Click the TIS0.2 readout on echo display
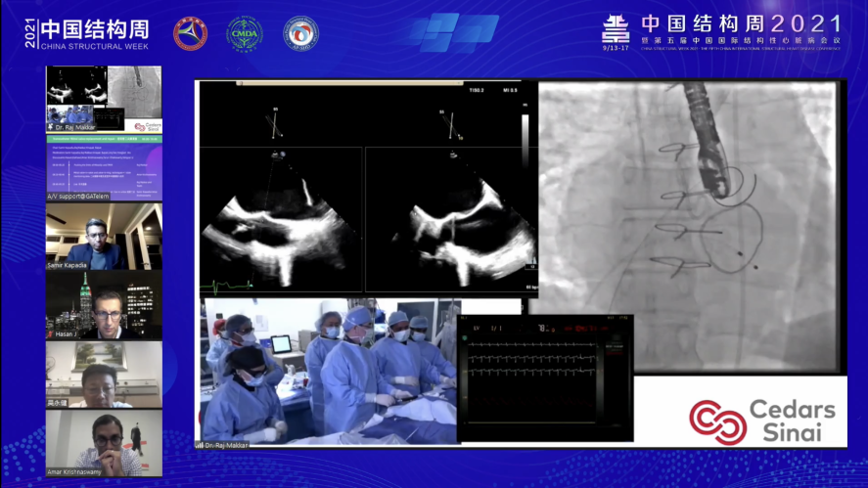 pyautogui.click(x=477, y=90)
